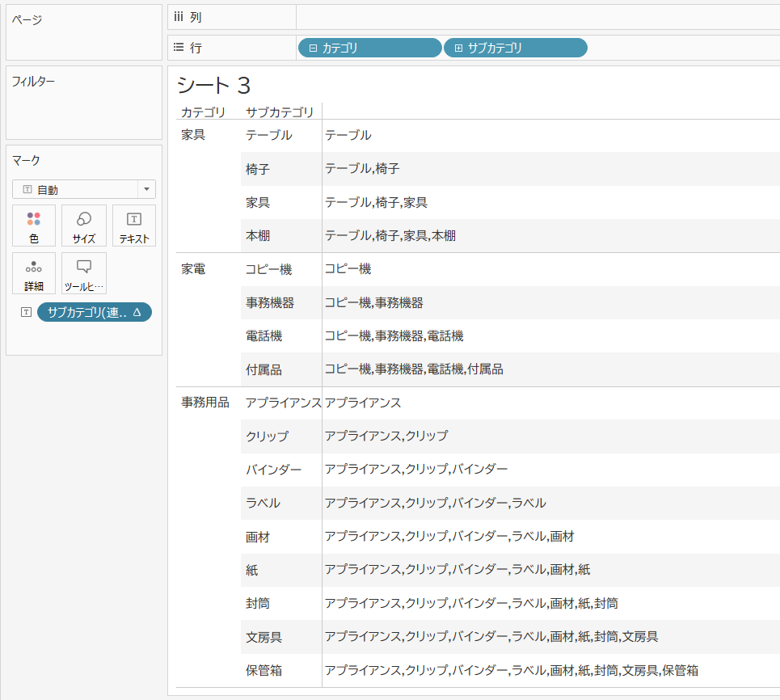Select the カテゴリ pill on Rows

click(369, 48)
